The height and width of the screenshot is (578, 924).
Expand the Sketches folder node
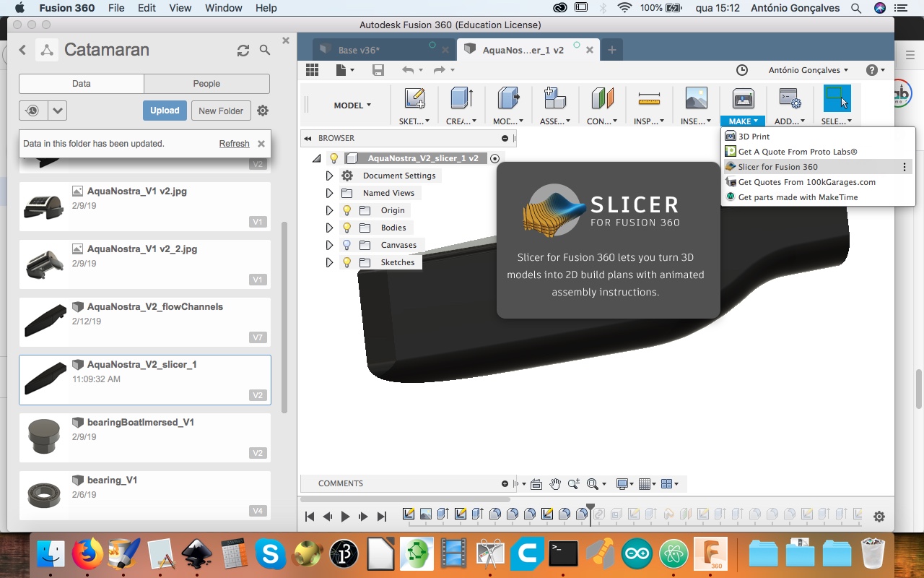click(329, 262)
